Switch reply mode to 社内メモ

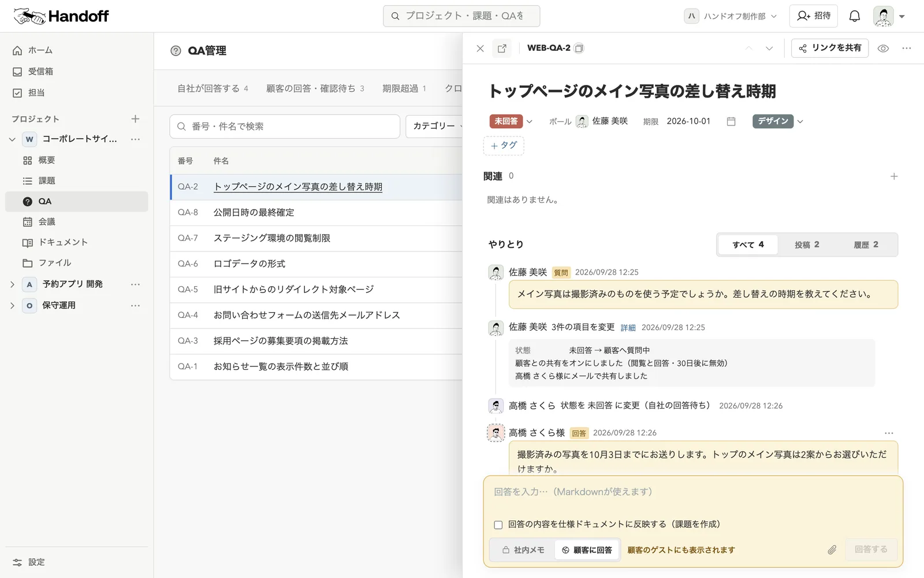point(523,550)
